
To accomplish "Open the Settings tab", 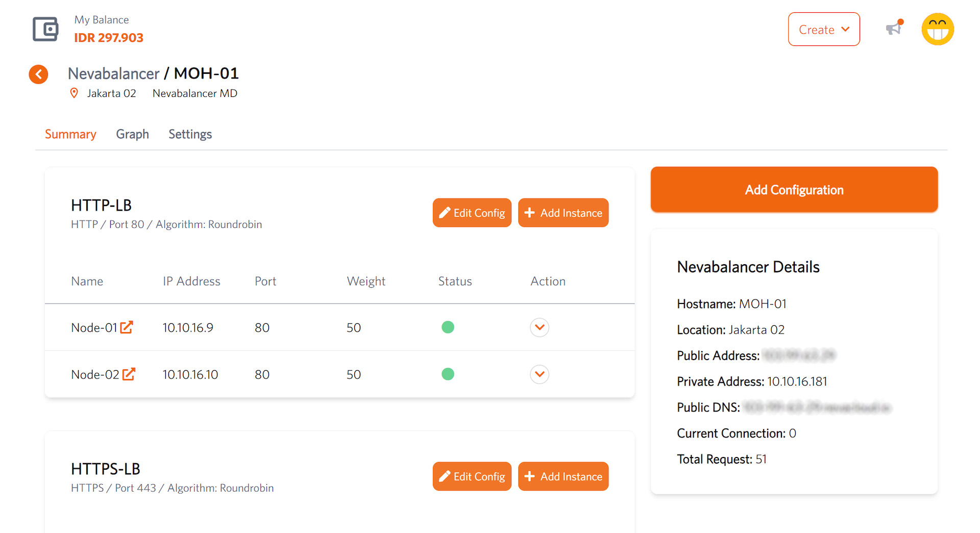I will pos(190,134).
